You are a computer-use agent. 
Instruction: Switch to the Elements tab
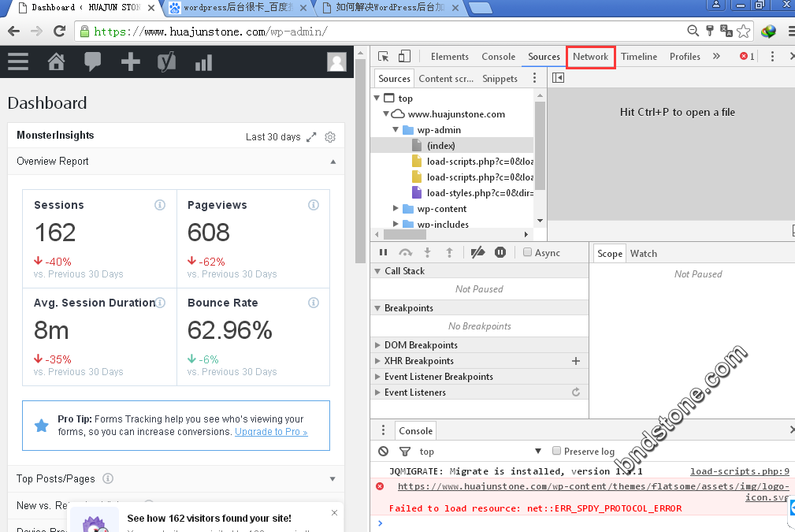[x=450, y=57]
